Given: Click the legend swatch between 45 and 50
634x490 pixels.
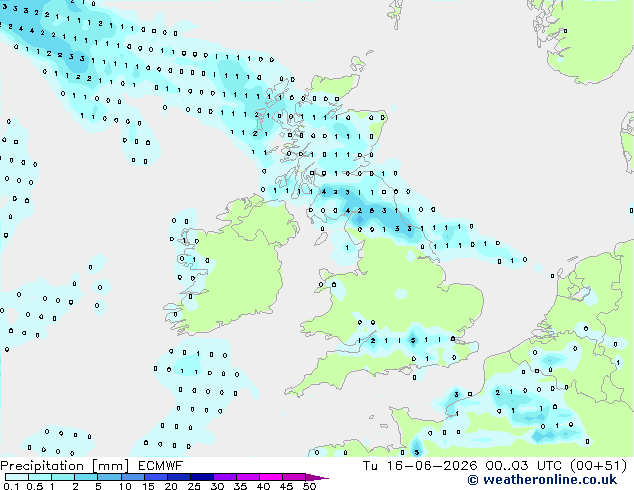Looking at the screenshot, I should [294, 477].
